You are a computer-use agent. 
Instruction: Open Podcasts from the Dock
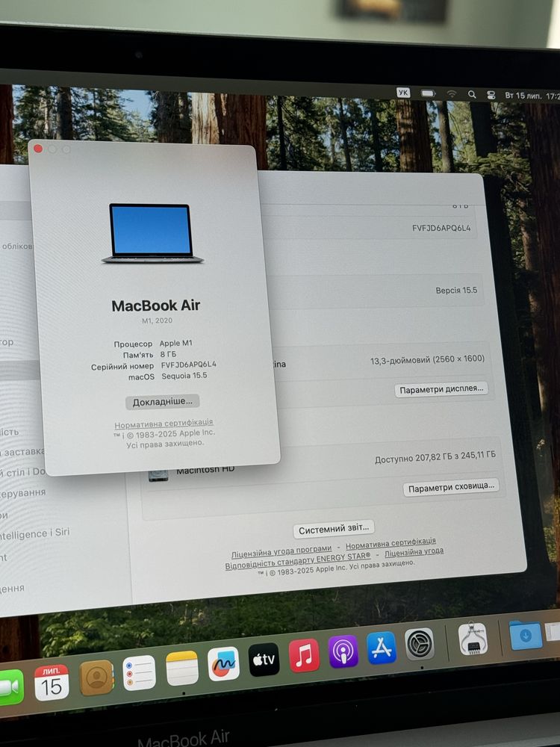[343, 651]
